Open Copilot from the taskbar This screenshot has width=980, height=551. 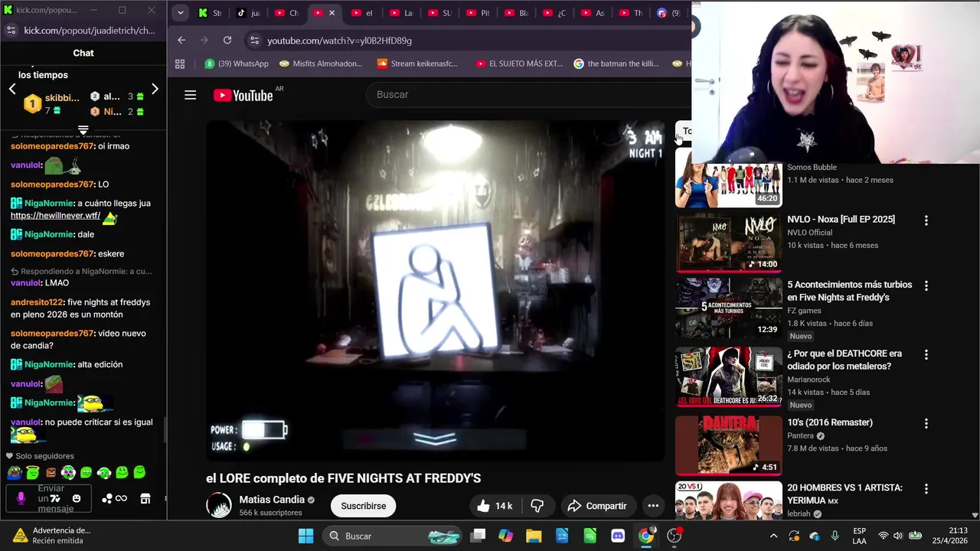click(x=505, y=536)
